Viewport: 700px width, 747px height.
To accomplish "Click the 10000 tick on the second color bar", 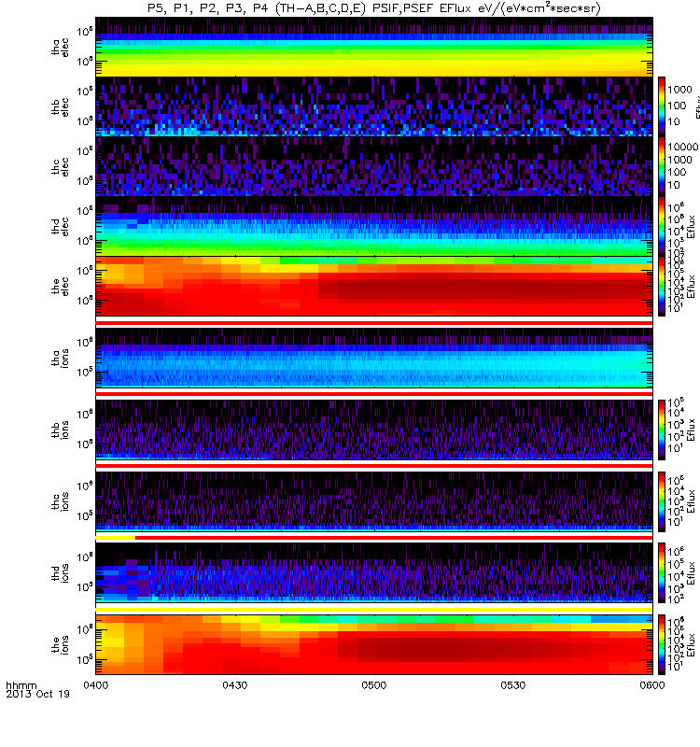I will (x=683, y=147).
